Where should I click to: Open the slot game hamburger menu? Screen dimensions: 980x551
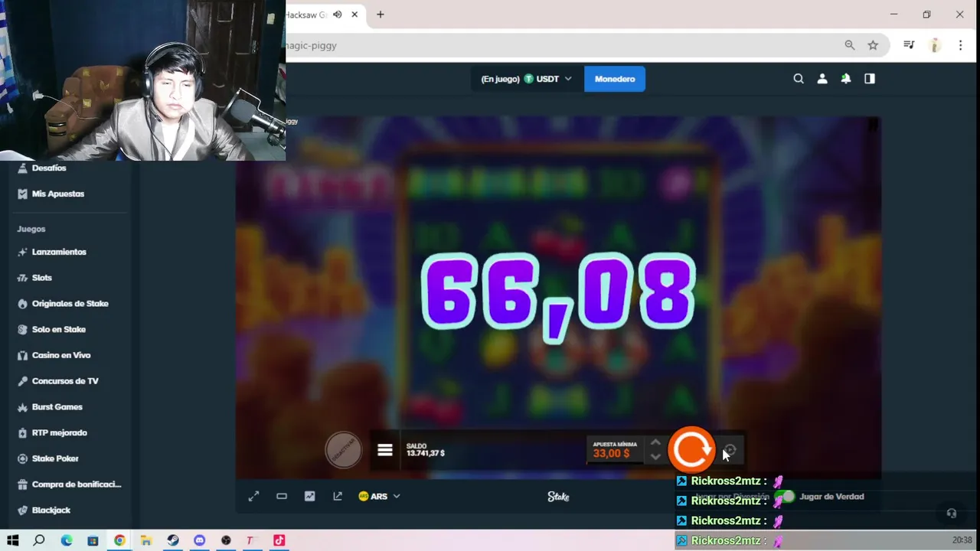point(385,450)
